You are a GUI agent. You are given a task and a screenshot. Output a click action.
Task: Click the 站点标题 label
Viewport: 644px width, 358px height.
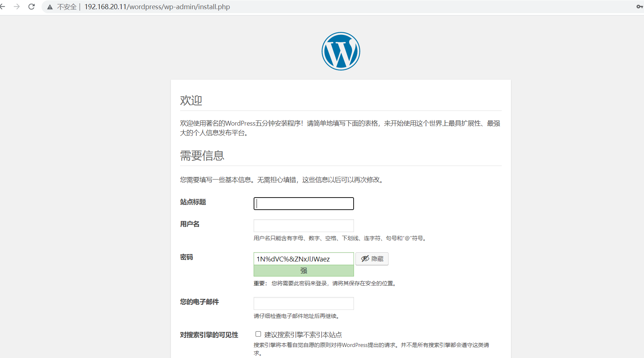click(x=193, y=202)
